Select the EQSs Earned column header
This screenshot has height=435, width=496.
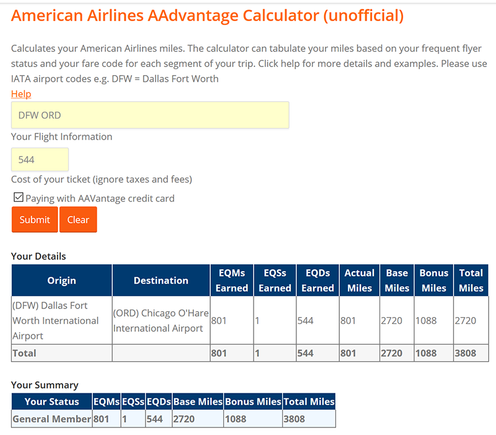click(x=275, y=280)
